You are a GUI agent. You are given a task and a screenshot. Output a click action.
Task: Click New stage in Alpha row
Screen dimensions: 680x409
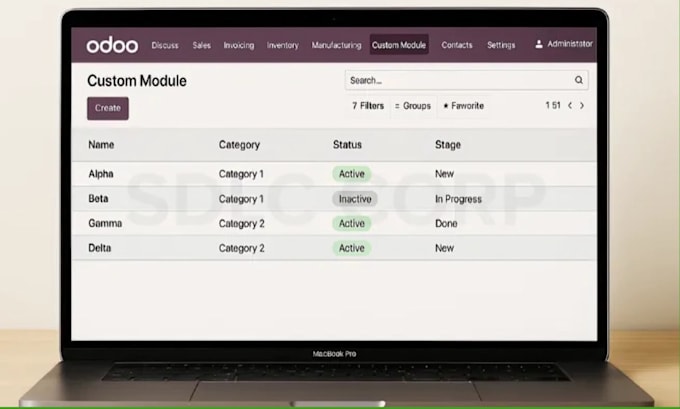coord(444,174)
